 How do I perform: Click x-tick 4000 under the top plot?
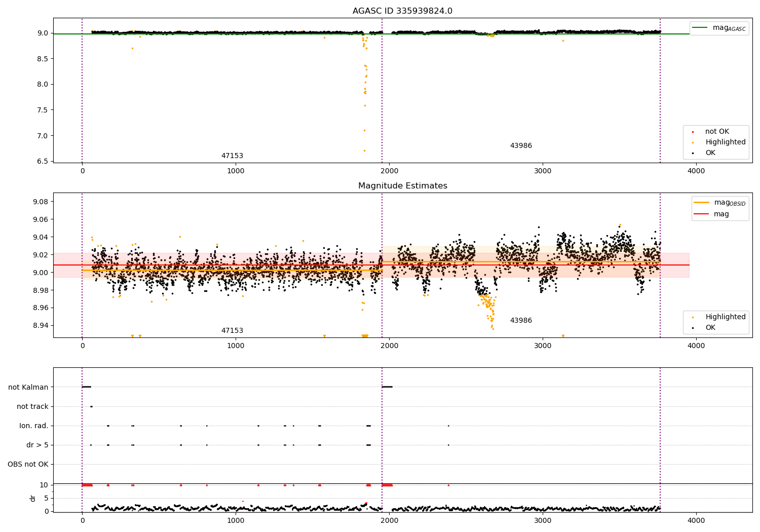696,171
